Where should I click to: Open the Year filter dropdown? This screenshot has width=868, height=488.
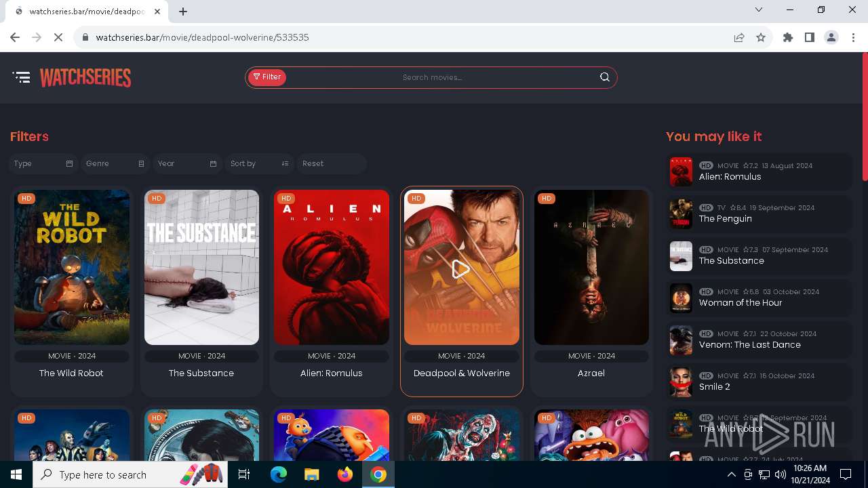(x=187, y=163)
